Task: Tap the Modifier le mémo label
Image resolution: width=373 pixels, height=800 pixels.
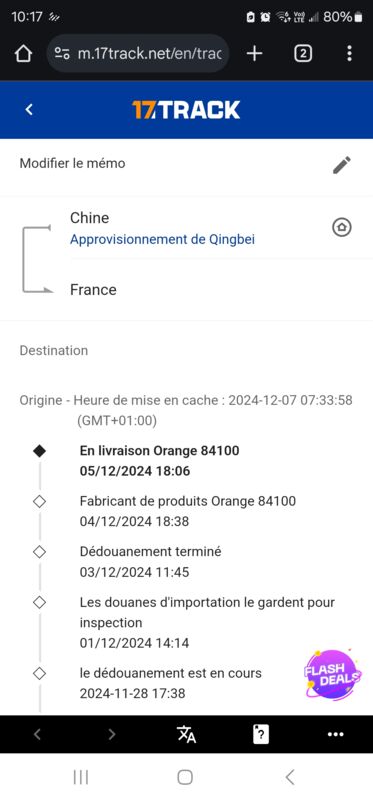Action: point(72,163)
